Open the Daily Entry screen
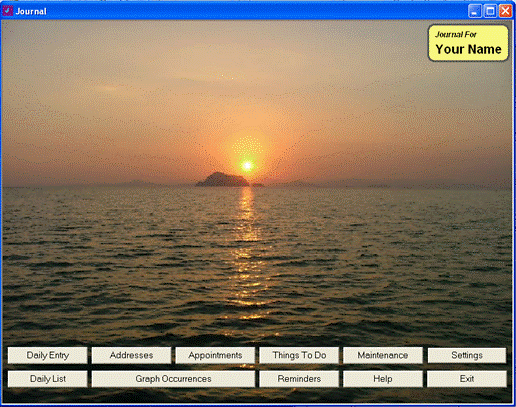Viewport: 516px width, 407px height. tap(48, 355)
